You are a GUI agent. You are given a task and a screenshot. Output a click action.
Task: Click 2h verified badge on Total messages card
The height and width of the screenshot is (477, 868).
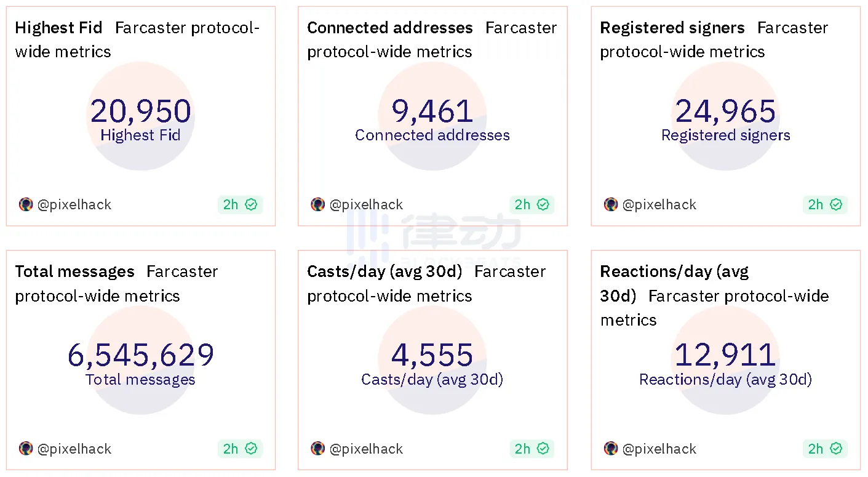click(240, 449)
